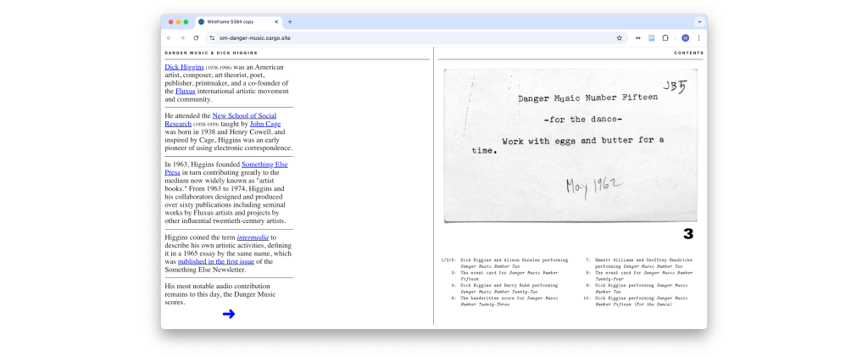Open the intermedia link
The image size is (868, 357).
pyautogui.click(x=253, y=237)
